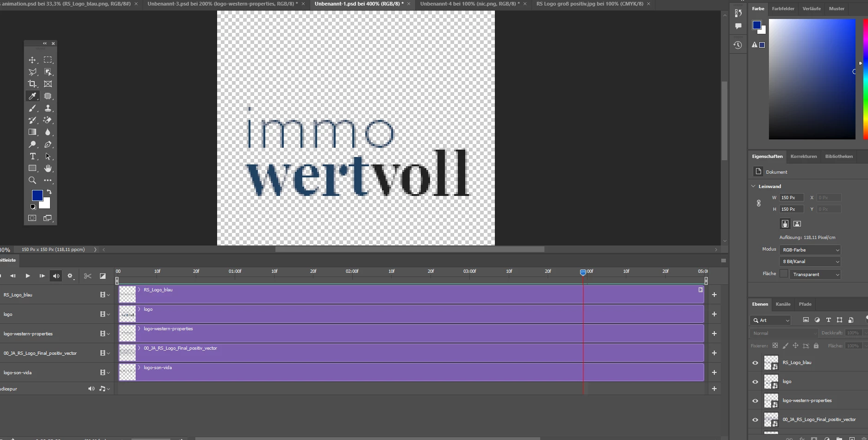
Task: Swap foreground and background colors
Action: (49, 192)
